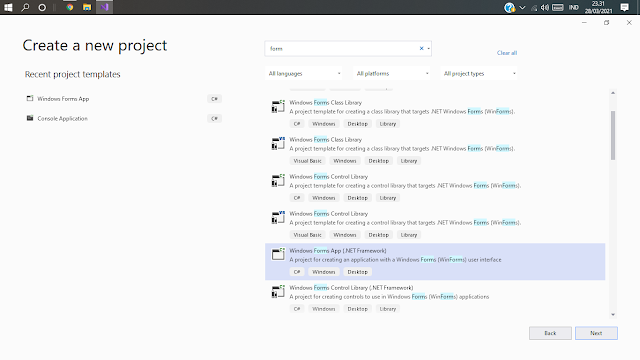Screen dimensions: 640x360
Task: Click scroll down arrow of template list
Action: click(x=613, y=315)
